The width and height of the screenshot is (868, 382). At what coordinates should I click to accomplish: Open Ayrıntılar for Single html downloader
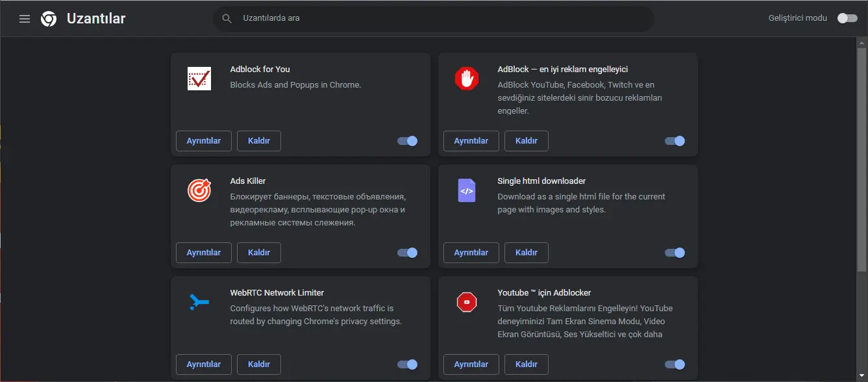click(471, 253)
